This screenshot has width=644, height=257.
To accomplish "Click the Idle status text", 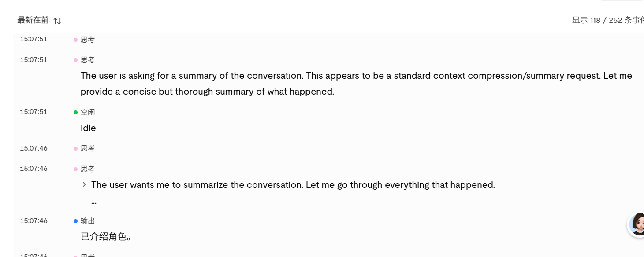I will point(88,128).
